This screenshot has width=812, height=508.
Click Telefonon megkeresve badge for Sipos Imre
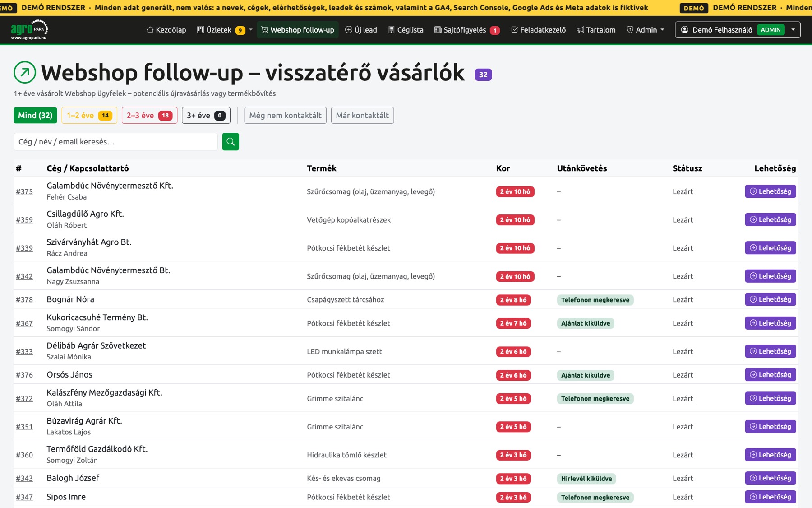[595, 497]
